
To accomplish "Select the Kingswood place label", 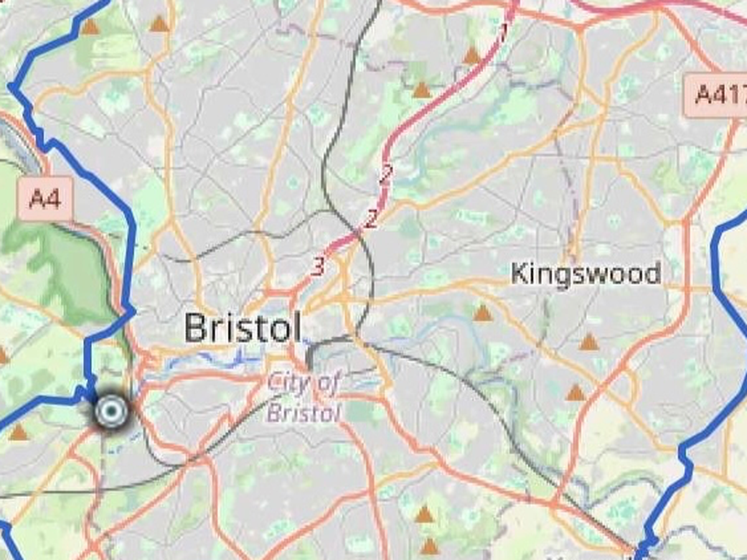I will (586, 274).
